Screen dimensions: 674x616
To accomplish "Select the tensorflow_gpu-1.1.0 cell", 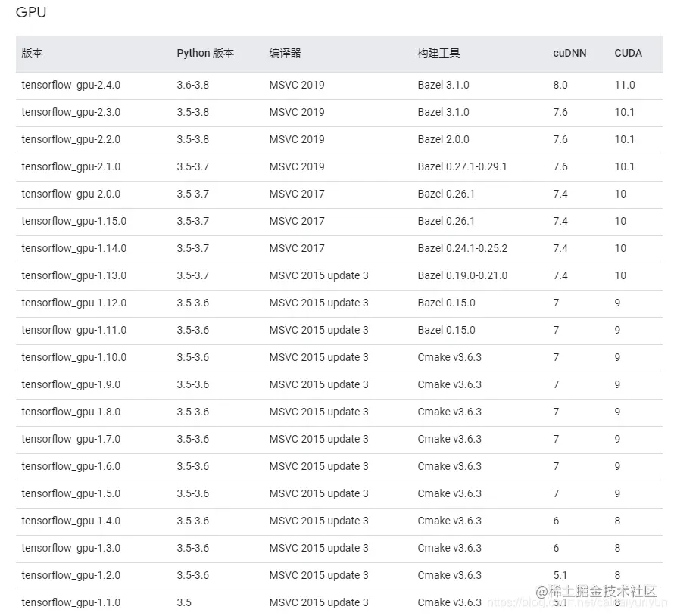I will pyautogui.click(x=71, y=602).
